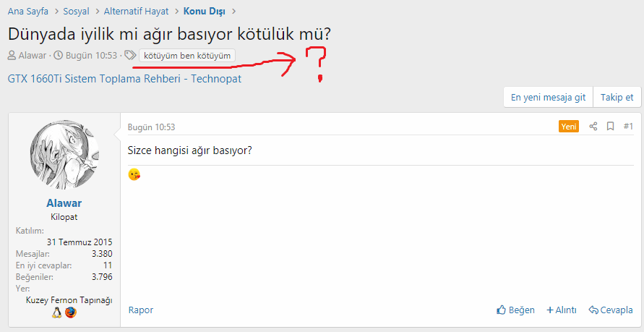This screenshot has width=644, height=332.
Task: Click '+ Alıntı' to quote post
Action: click(x=562, y=310)
